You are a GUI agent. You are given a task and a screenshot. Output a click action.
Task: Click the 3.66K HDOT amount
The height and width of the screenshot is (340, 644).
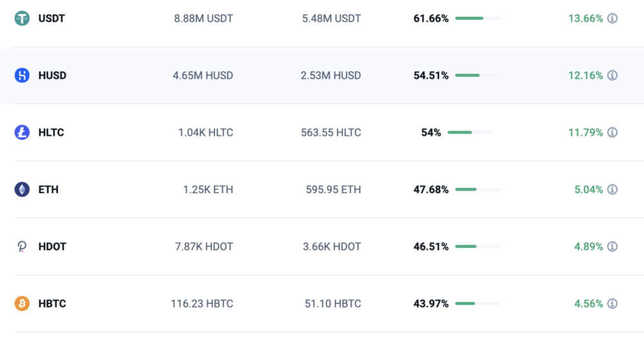click(332, 247)
